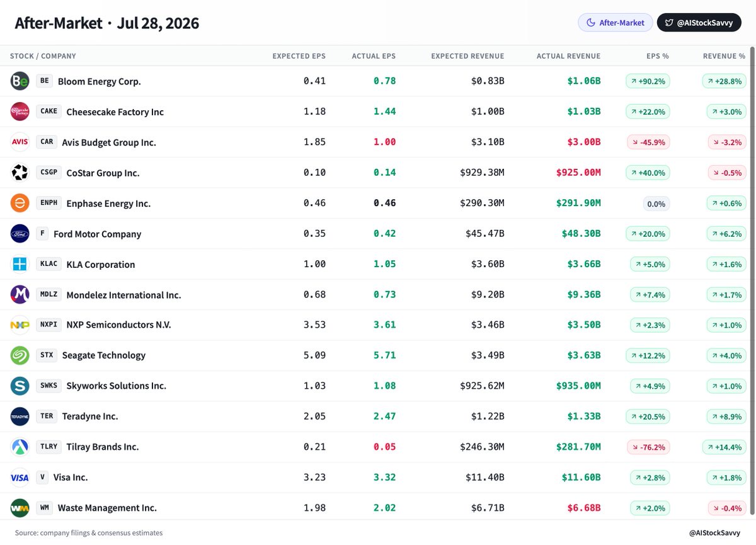Select the Bloom Energy +90.2% EPS badge
The image size is (756, 545).
pos(648,81)
